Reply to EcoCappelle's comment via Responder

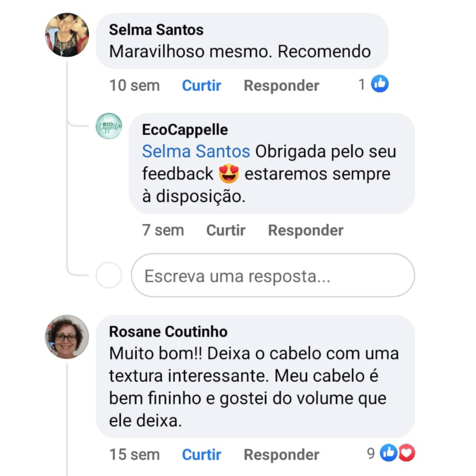[x=305, y=230]
